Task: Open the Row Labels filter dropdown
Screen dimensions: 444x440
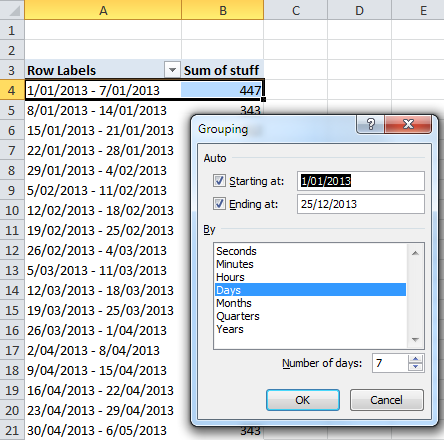Action: (x=172, y=70)
